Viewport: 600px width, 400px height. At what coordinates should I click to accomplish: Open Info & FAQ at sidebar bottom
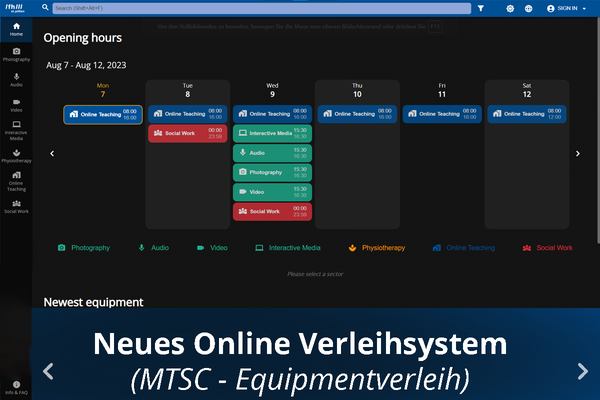tap(16, 388)
